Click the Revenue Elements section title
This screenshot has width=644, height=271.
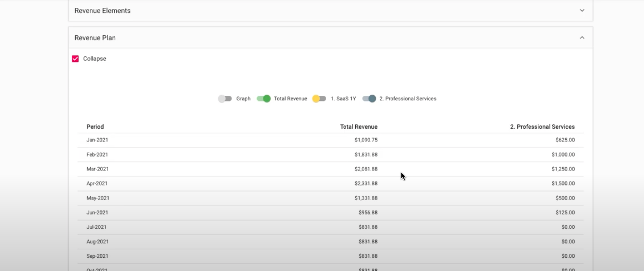(102, 11)
